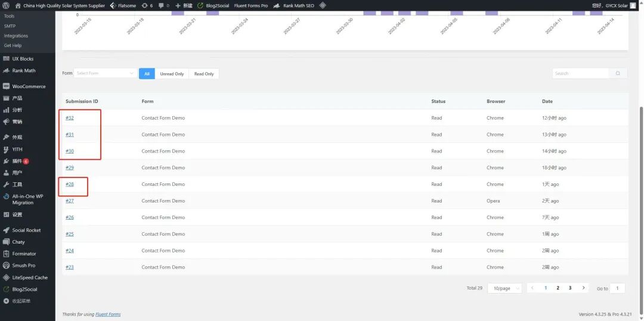Open the WordPress logo menu
Image resolution: width=644 pixels, height=321 pixels.
(6, 6)
